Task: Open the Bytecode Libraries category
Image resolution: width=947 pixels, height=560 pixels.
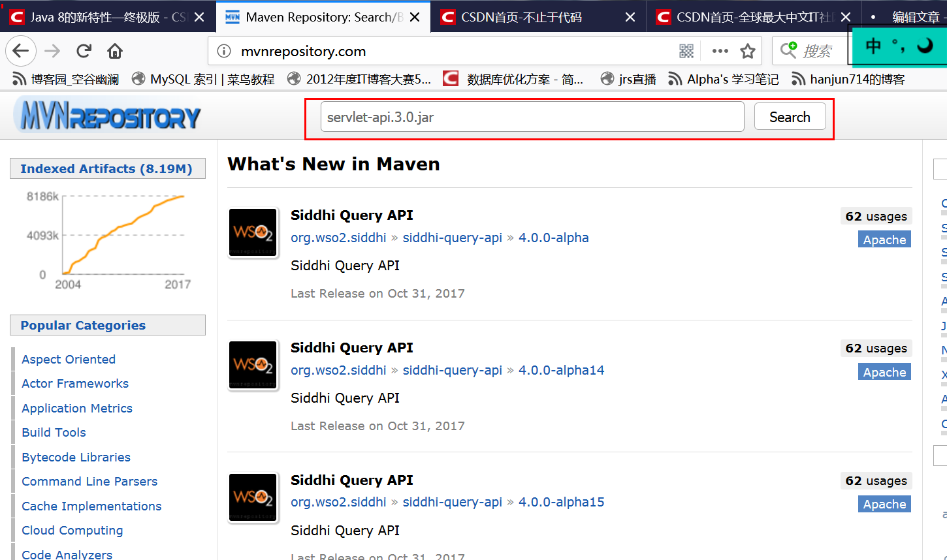Action: pos(76,457)
